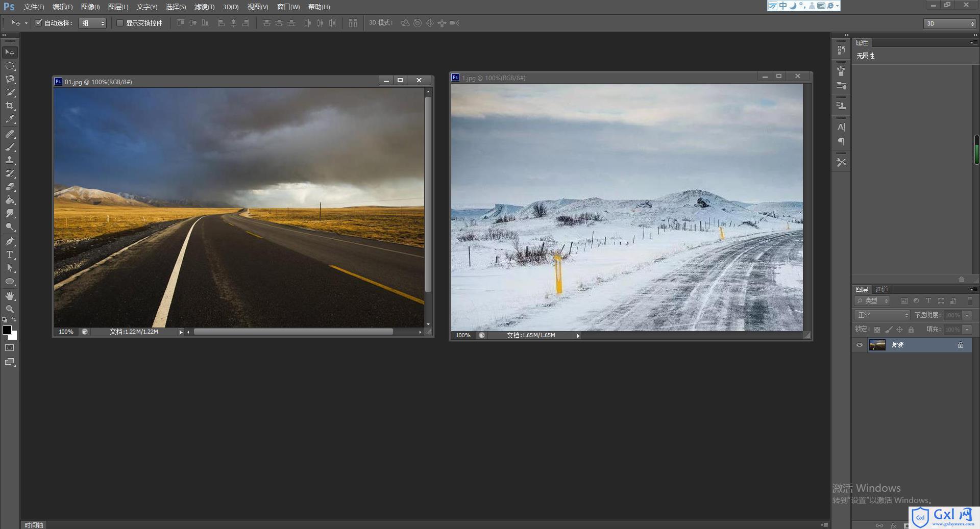Click the foreground color swatch

point(7,330)
